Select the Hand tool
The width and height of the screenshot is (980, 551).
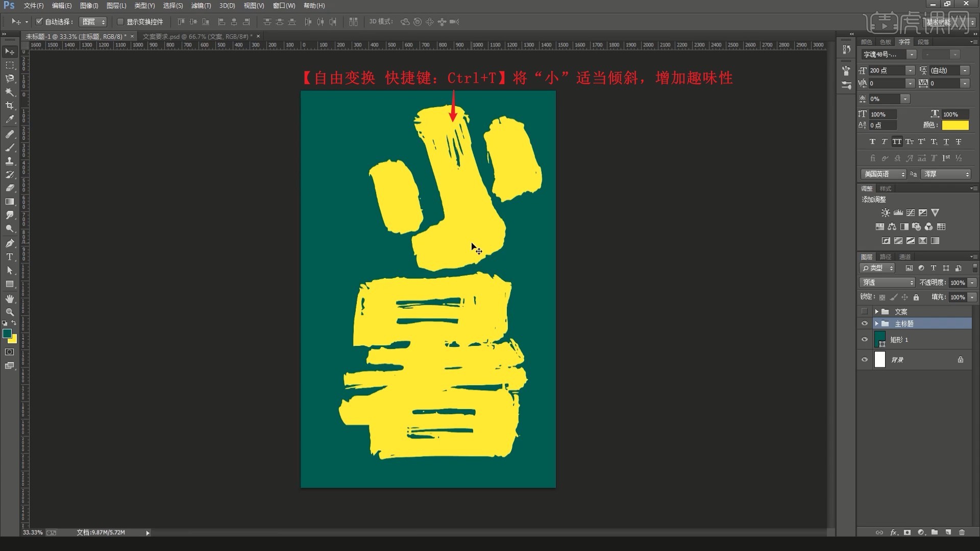coord(10,298)
